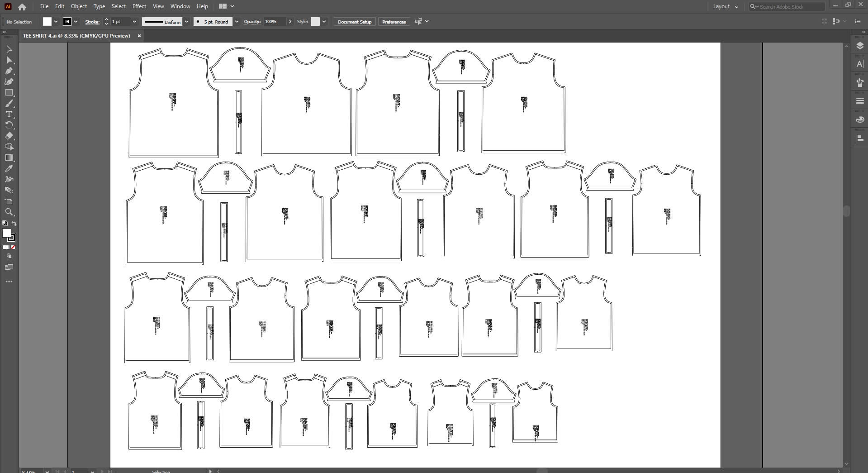This screenshot has height=473, width=868.
Task: Click the Opacity label link
Action: 252,22
